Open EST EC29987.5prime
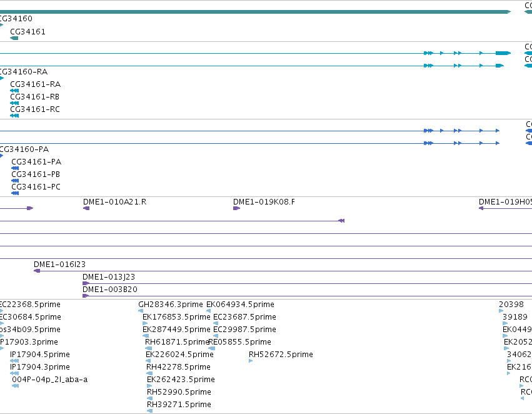The image size is (532, 414). [244, 330]
